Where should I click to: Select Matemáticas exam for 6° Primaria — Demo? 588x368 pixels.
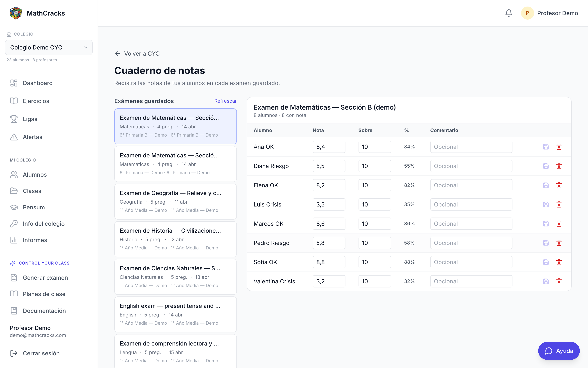(175, 164)
